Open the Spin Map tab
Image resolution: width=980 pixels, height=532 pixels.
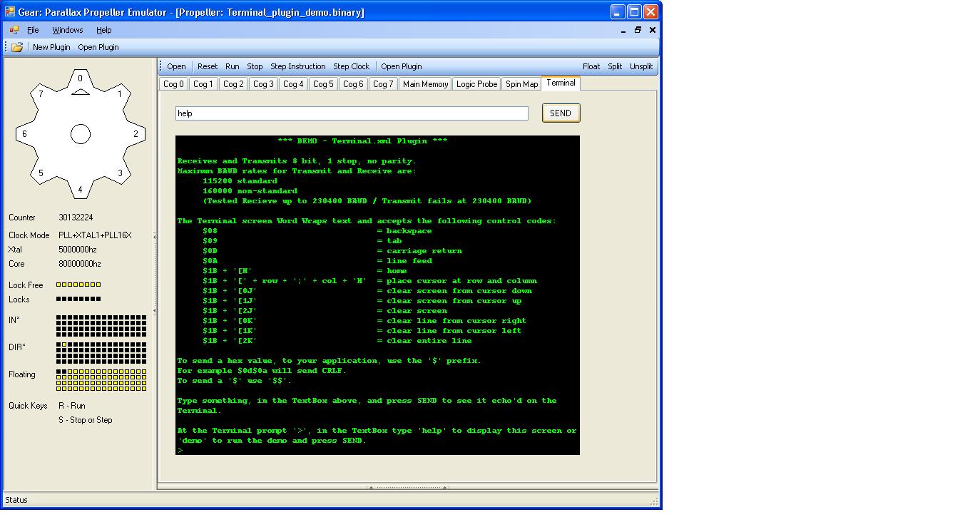pos(521,83)
